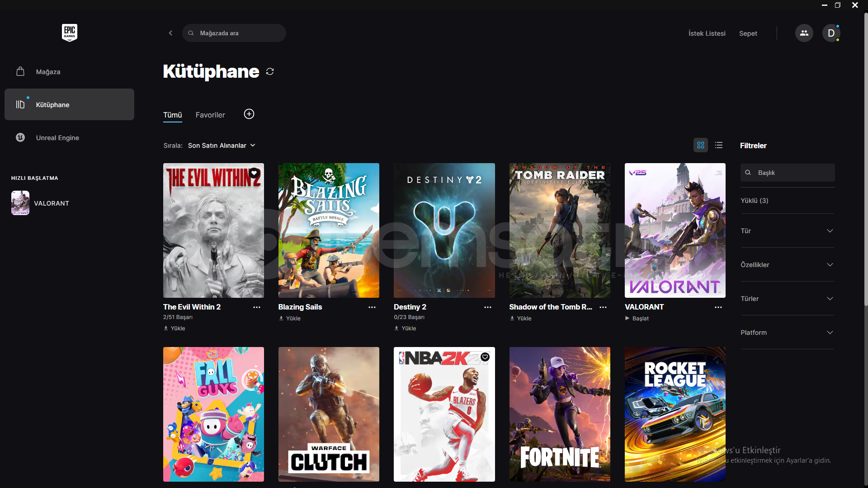Open more options for Shadow of the Tomb Raider
868x488 pixels.
click(603, 307)
